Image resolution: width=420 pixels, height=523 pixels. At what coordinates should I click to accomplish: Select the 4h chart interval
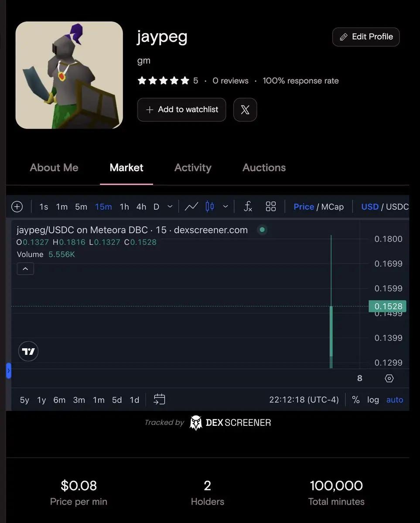point(141,207)
